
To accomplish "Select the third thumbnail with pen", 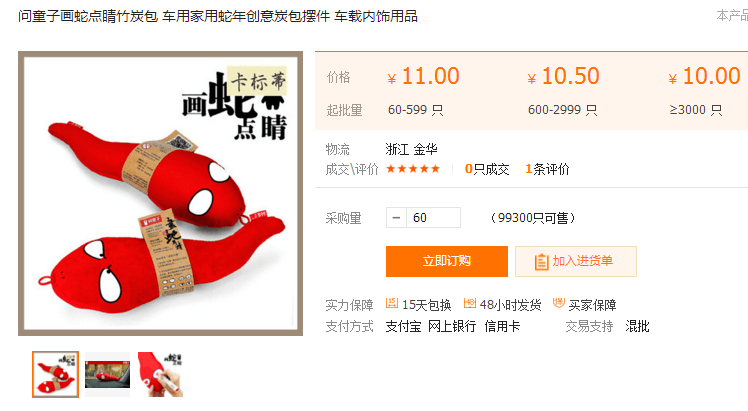I will point(160,374).
